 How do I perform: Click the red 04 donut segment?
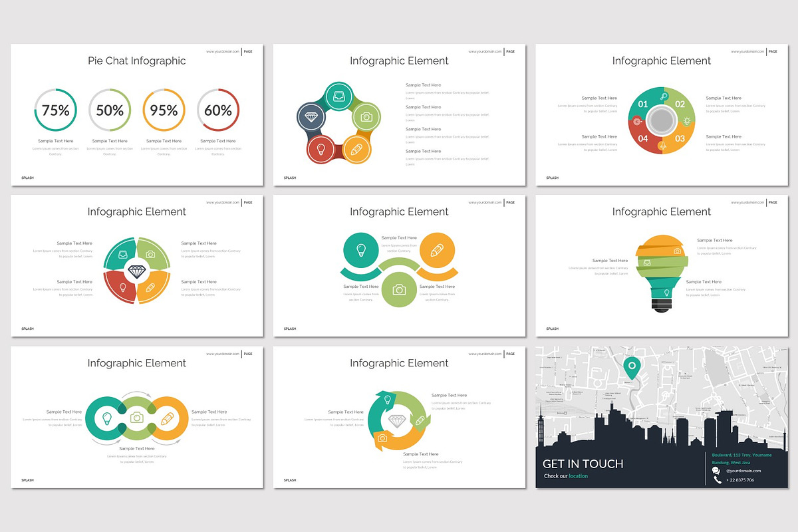point(644,139)
